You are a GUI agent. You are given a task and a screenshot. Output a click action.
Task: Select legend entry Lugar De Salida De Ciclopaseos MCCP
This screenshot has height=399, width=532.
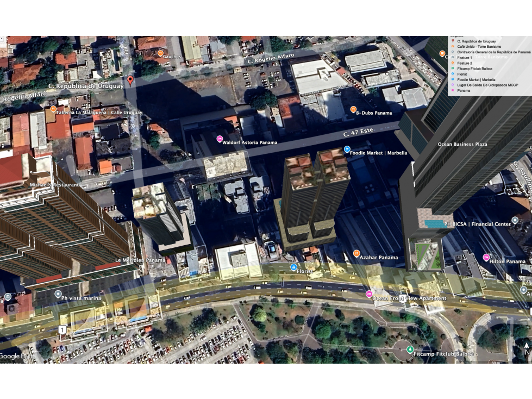click(487, 85)
